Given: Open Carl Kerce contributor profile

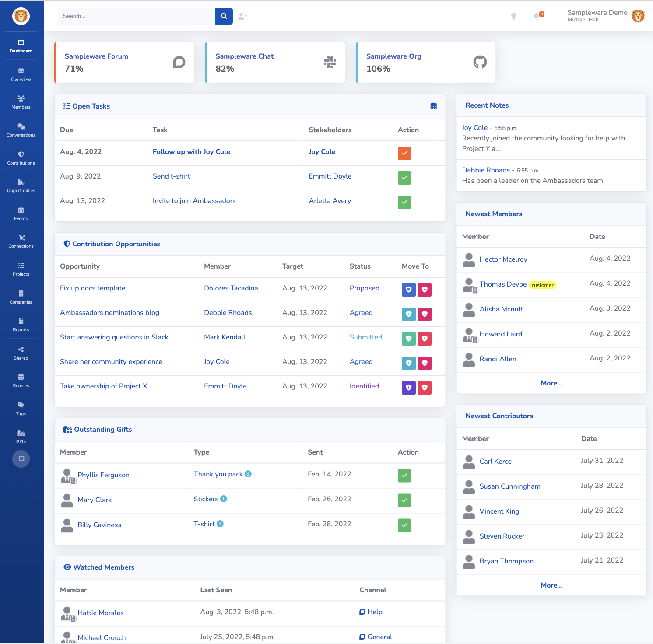Looking at the screenshot, I should pyautogui.click(x=495, y=461).
